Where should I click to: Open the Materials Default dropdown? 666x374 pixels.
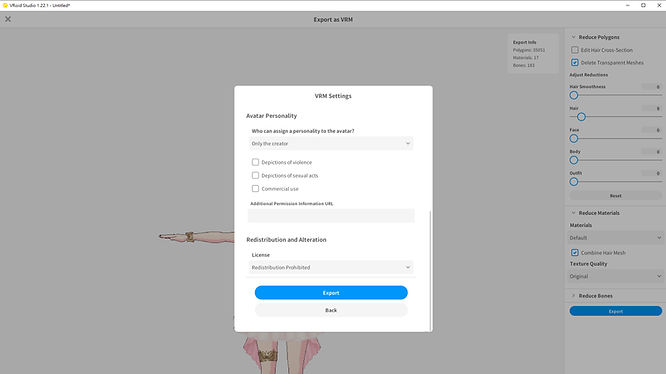(x=615, y=238)
